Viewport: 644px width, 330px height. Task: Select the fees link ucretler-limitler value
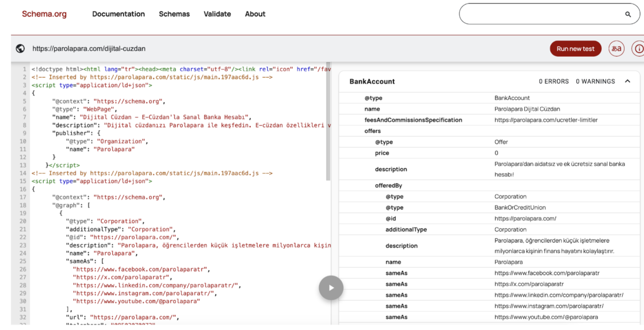pos(546,120)
